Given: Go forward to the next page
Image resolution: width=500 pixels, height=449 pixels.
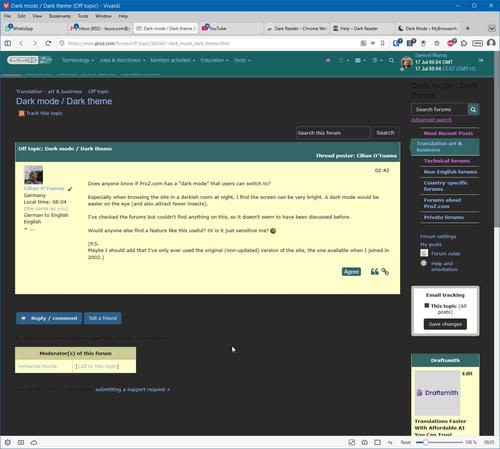Looking at the screenshot, I should (x=35, y=43).
